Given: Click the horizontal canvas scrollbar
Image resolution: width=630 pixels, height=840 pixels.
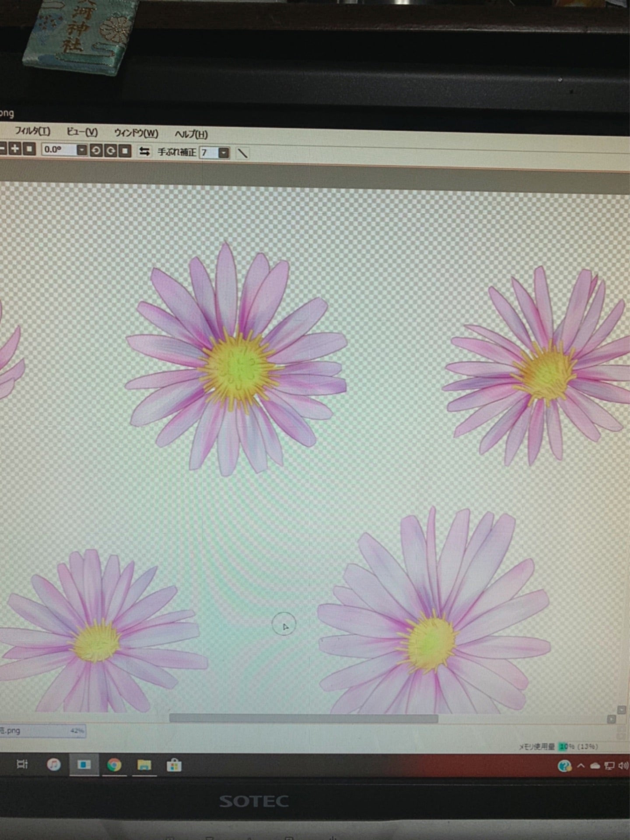Looking at the screenshot, I should point(303,718).
